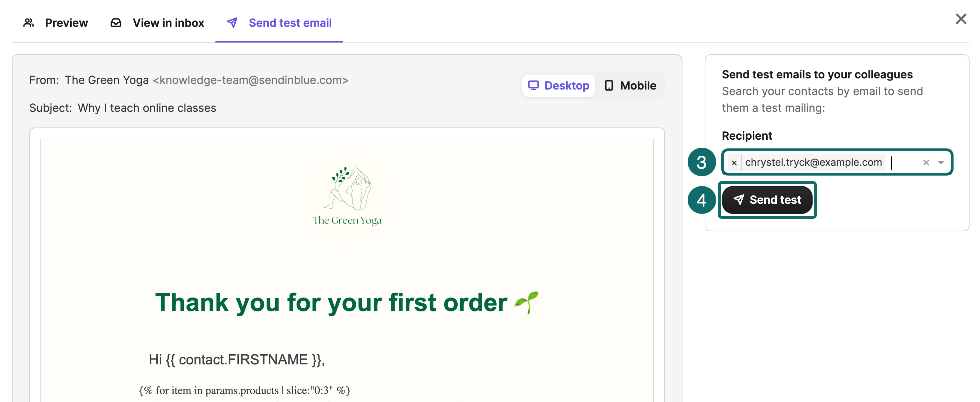980x402 pixels.
Task: Switch preview to Desktop view
Action: coord(559,85)
